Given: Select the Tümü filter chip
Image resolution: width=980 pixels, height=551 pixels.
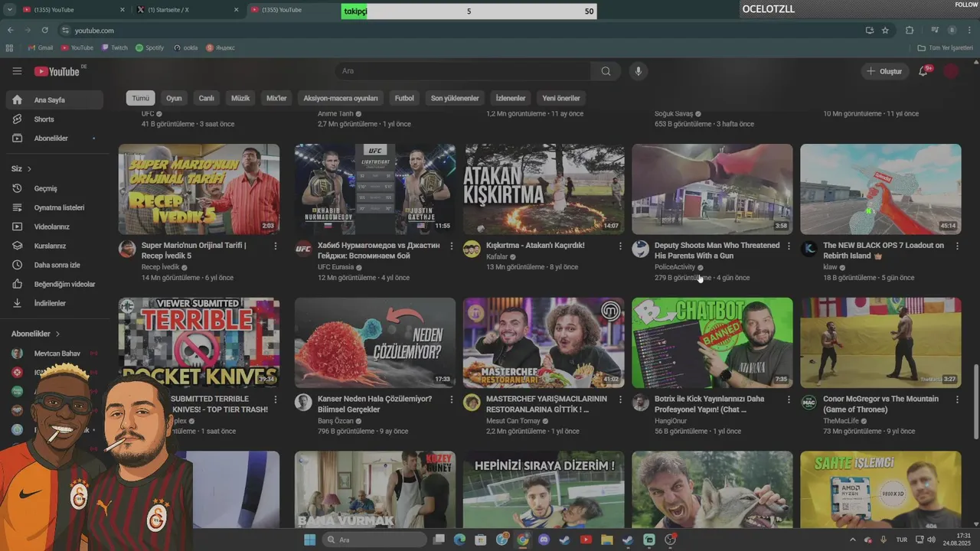Looking at the screenshot, I should point(141,98).
